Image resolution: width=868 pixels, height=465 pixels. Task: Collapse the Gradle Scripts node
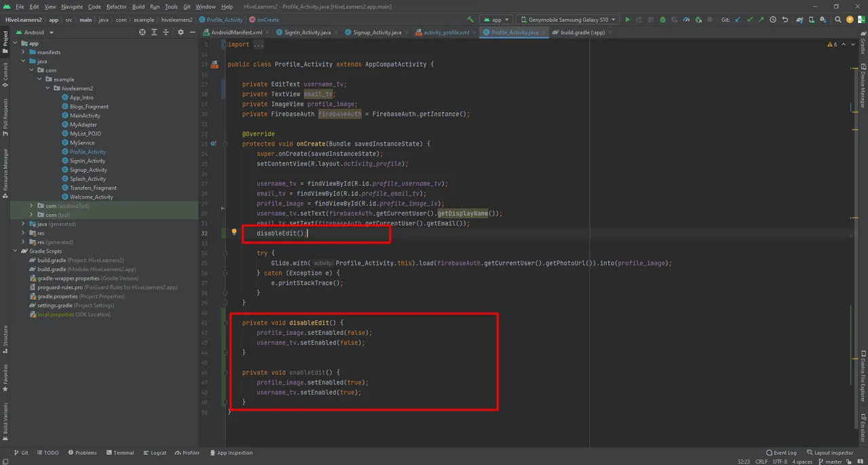(16, 251)
